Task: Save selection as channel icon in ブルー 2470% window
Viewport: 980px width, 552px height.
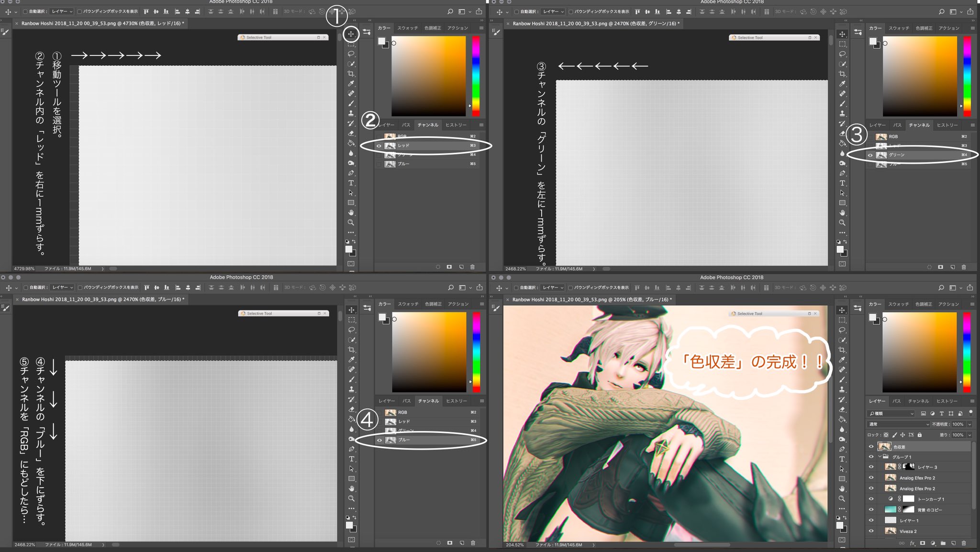Action: click(450, 543)
